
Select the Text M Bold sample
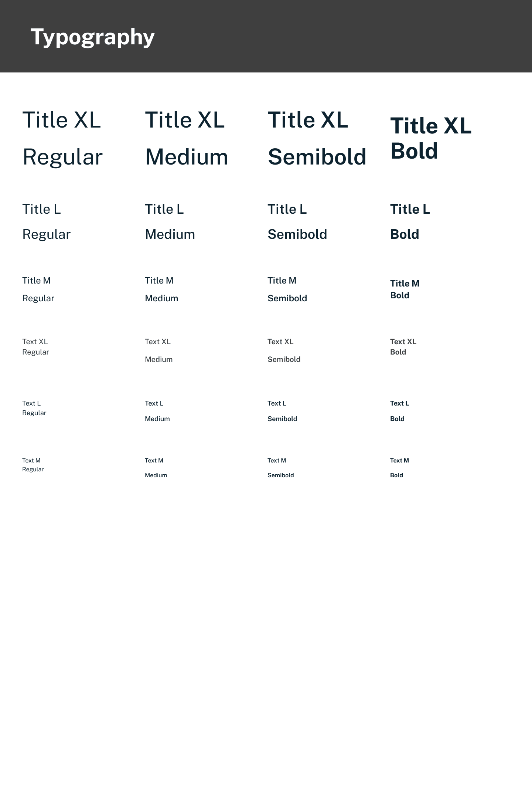pyautogui.click(x=399, y=468)
